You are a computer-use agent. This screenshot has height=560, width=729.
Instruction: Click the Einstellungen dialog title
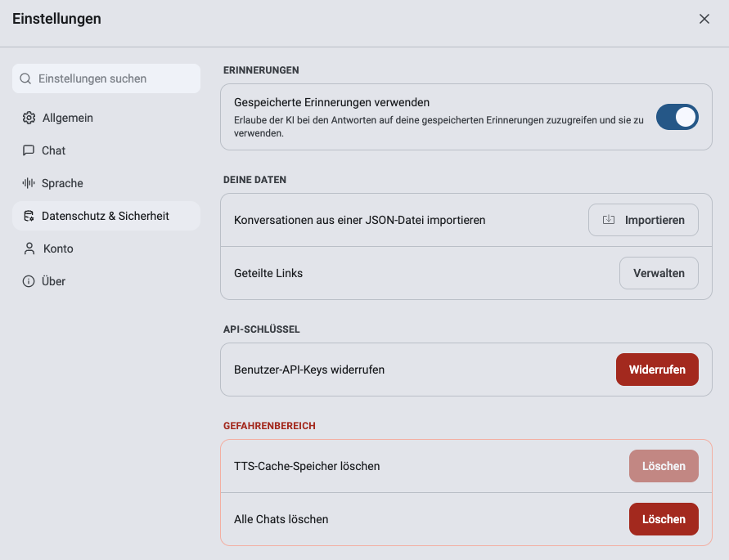point(56,19)
